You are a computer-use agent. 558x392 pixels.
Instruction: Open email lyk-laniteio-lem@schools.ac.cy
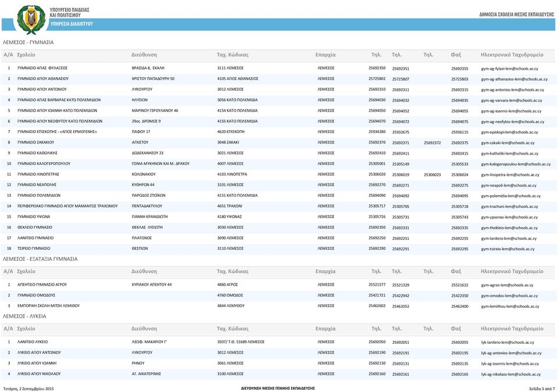point(507,343)
